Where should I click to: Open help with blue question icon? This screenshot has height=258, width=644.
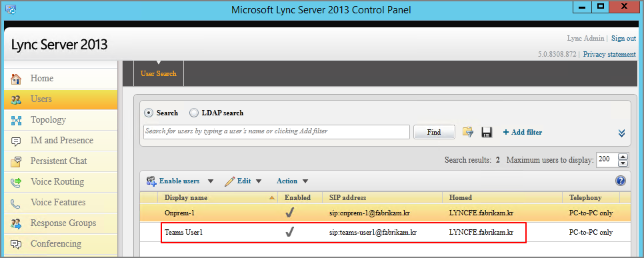click(x=620, y=181)
